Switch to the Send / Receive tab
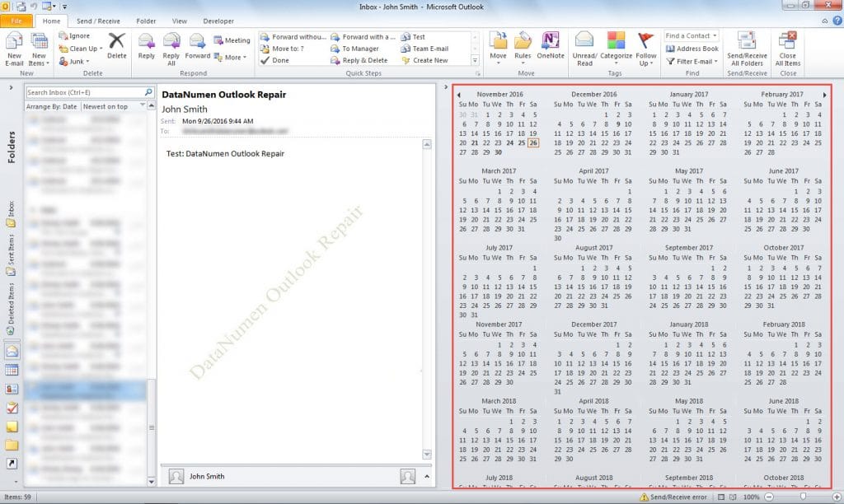This screenshot has height=504, width=844. point(99,21)
